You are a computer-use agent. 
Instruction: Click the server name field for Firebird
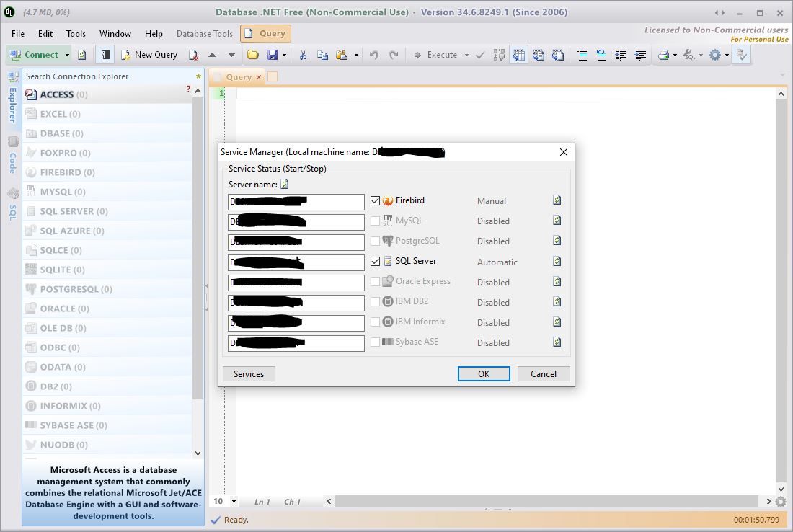pos(296,202)
